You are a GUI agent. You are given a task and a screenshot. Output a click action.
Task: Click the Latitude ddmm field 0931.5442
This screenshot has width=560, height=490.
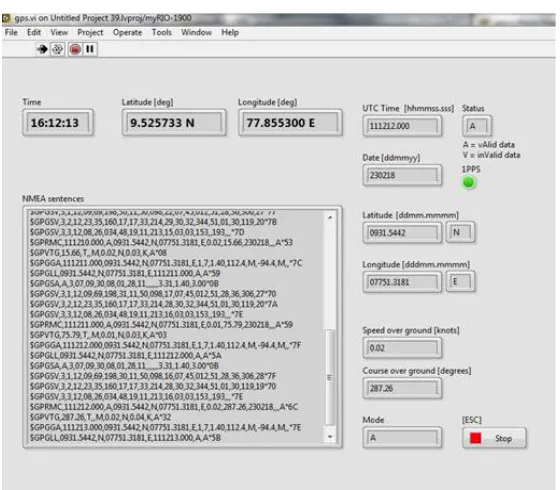pyautogui.click(x=402, y=233)
